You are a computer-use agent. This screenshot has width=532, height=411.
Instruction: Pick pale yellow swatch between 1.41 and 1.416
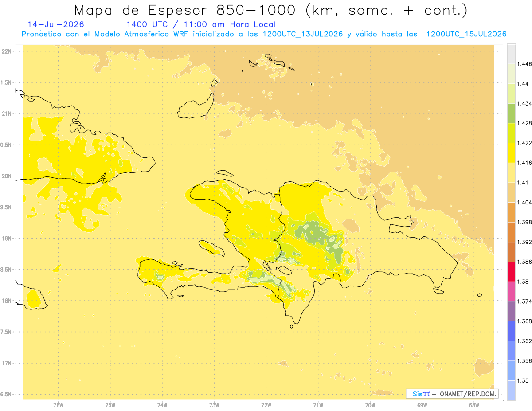(x=511, y=172)
